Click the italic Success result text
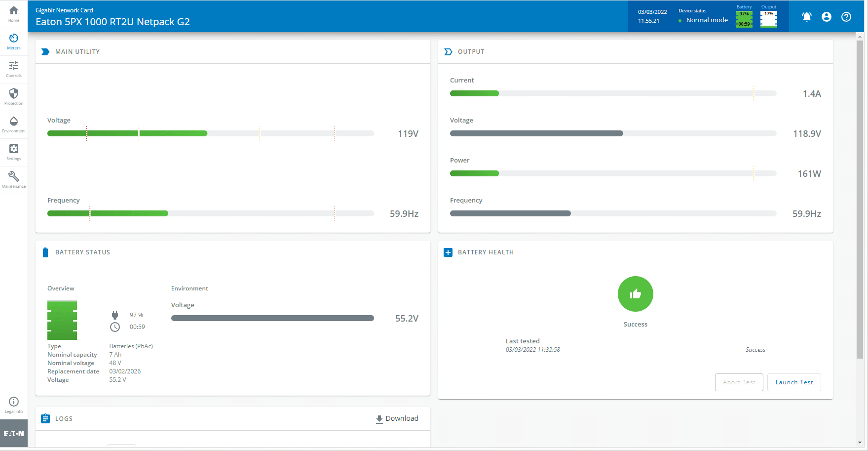Viewport: 868px width, 451px height. [755, 350]
